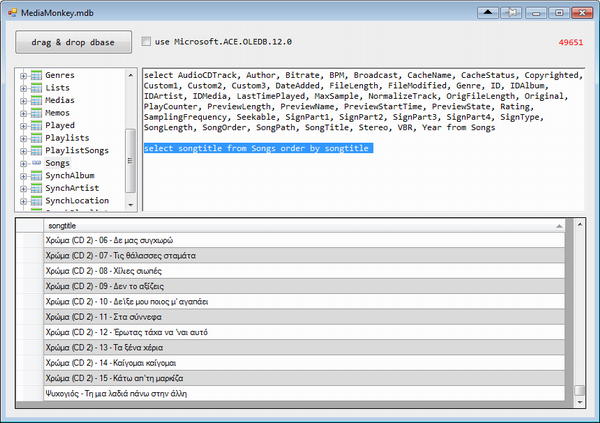The height and width of the screenshot is (423, 600).
Task: Enable use Microsoft.ACE.OLEDB.12.0 checkbox
Action: 146,41
